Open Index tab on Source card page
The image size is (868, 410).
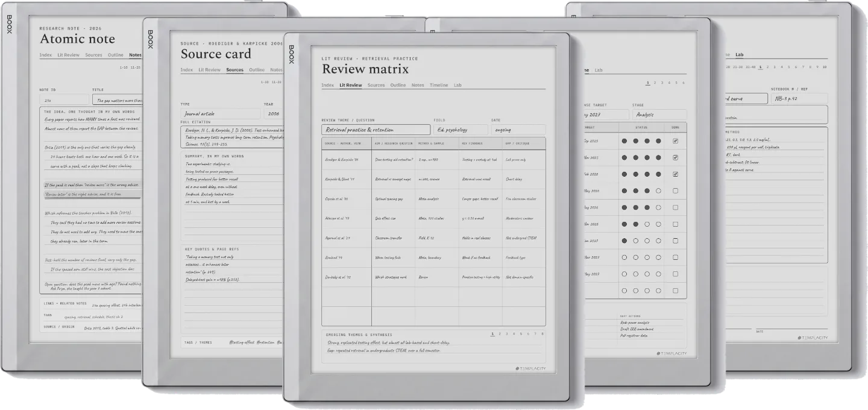click(x=187, y=70)
